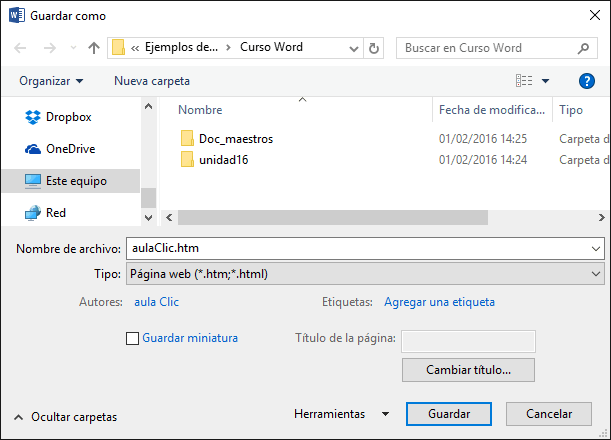Expand the address bar history dropdown arrow

pos(351,48)
